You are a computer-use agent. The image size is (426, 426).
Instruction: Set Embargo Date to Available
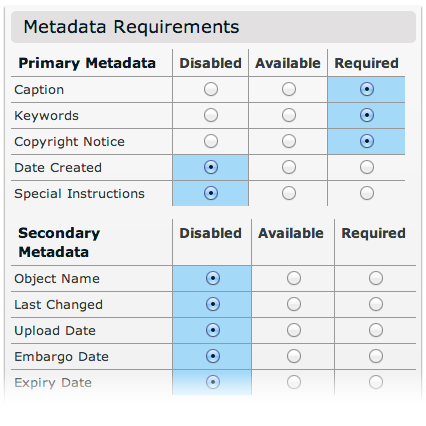pos(294,356)
